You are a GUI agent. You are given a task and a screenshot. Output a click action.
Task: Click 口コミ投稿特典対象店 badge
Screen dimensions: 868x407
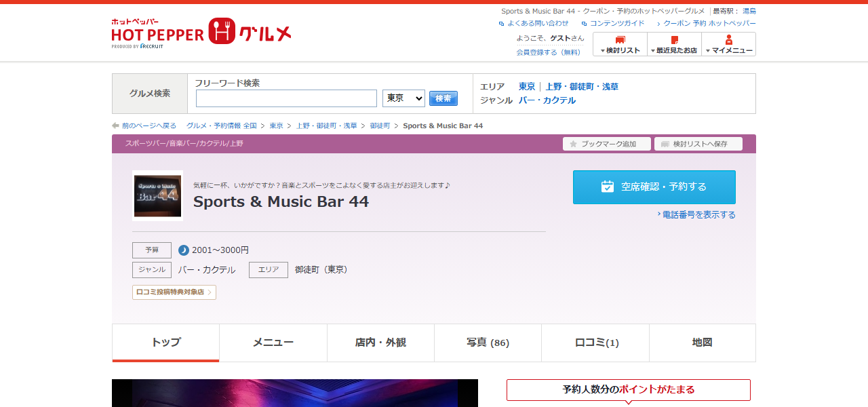[174, 292]
